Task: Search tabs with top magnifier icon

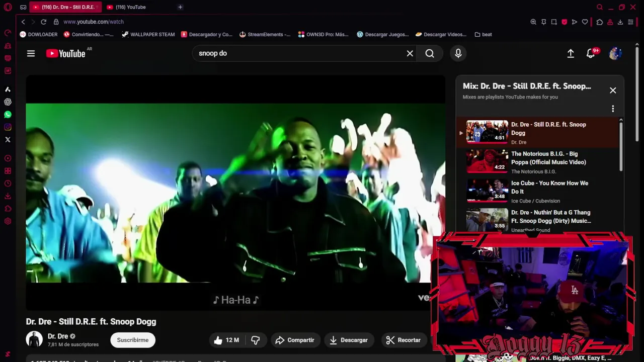Action: tap(600, 7)
